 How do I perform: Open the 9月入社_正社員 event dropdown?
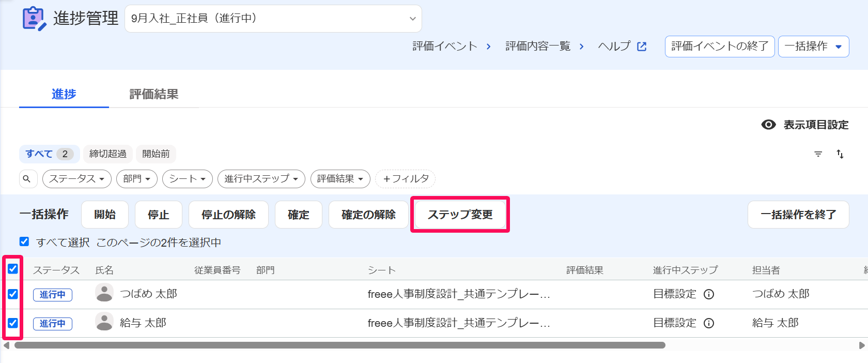tap(273, 19)
